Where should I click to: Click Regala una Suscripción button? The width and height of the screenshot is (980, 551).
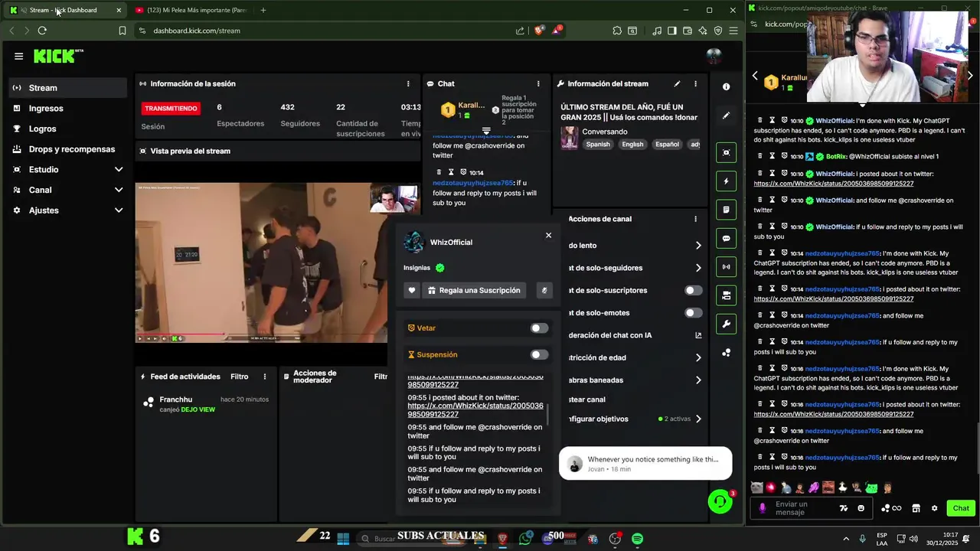475,290
